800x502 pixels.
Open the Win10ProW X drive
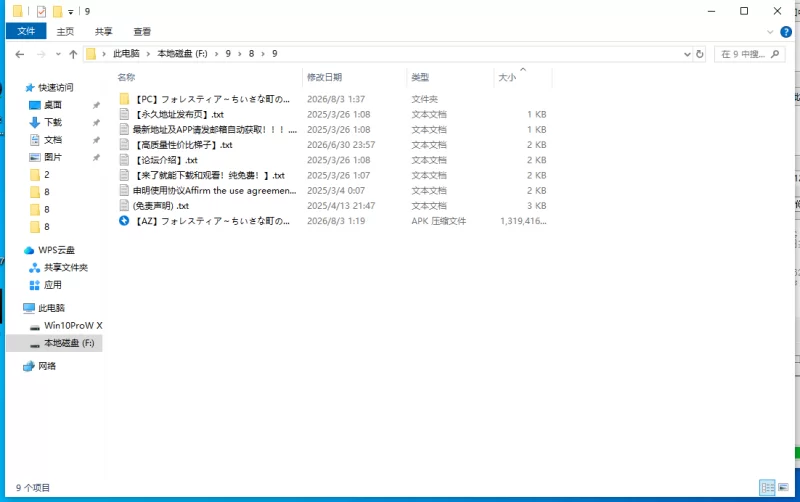click(x=73, y=325)
